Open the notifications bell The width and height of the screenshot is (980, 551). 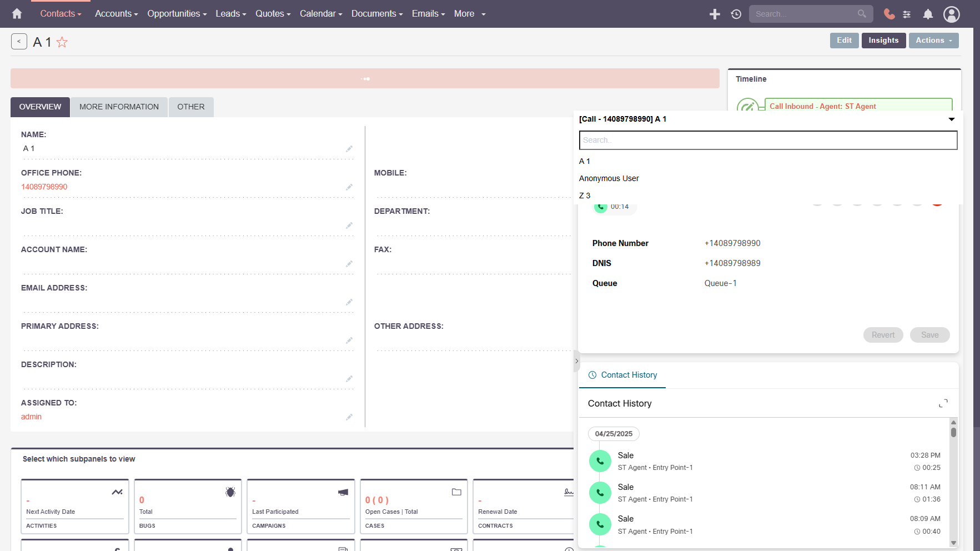[928, 14]
